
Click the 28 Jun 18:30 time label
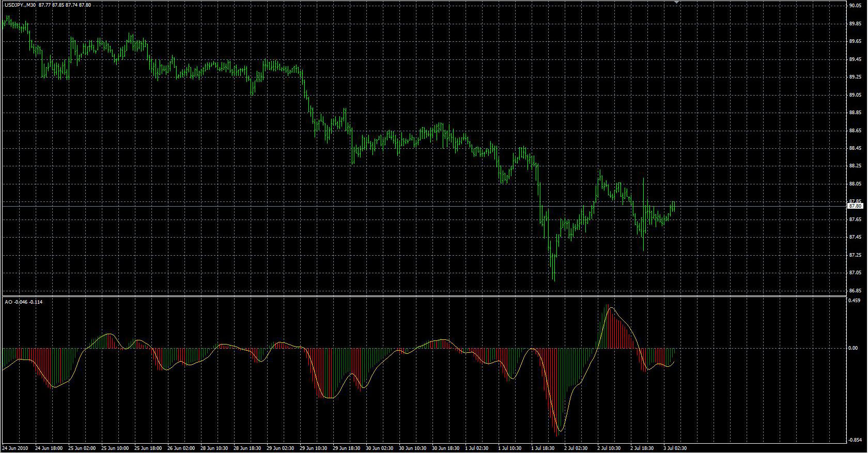pos(247,448)
